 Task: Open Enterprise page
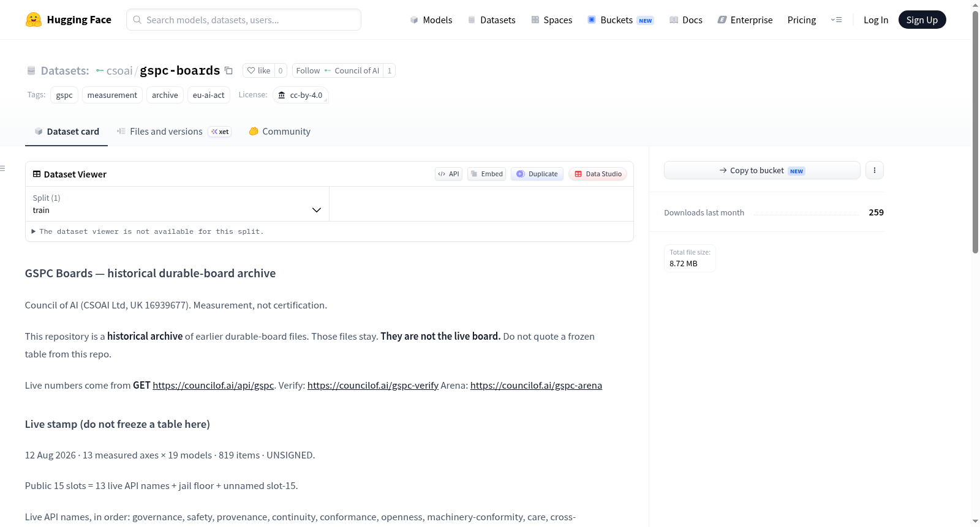[x=745, y=20]
